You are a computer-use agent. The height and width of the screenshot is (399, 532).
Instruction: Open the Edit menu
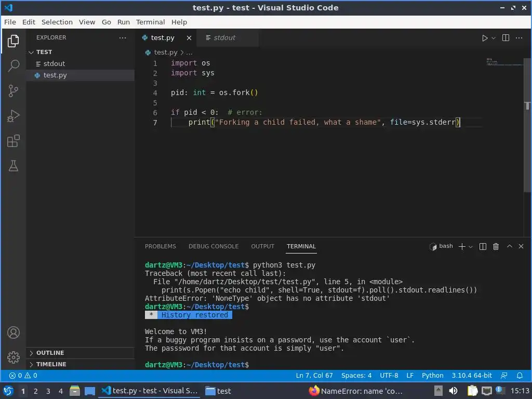click(x=29, y=22)
